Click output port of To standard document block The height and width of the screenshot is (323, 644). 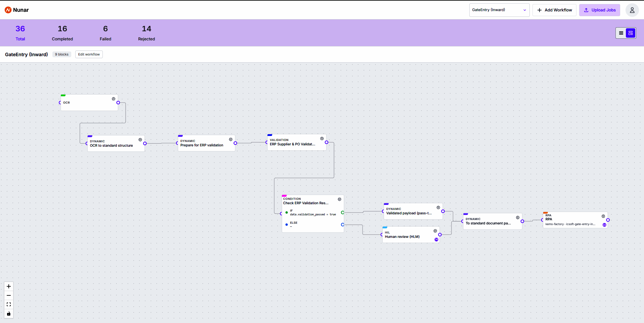pos(522,221)
